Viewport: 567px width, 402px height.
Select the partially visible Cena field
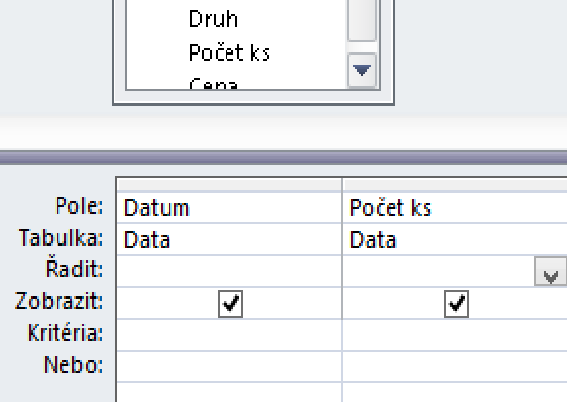[x=213, y=84]
